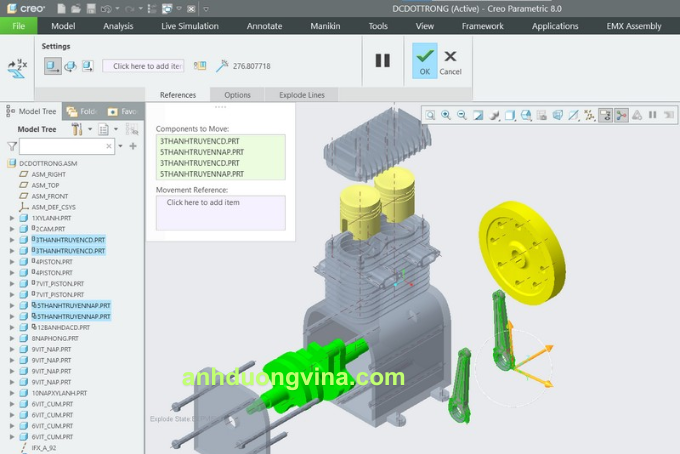680x454 pixels.
Task: Click the Zoom Out magnifier icon
Action: [462, 115]
